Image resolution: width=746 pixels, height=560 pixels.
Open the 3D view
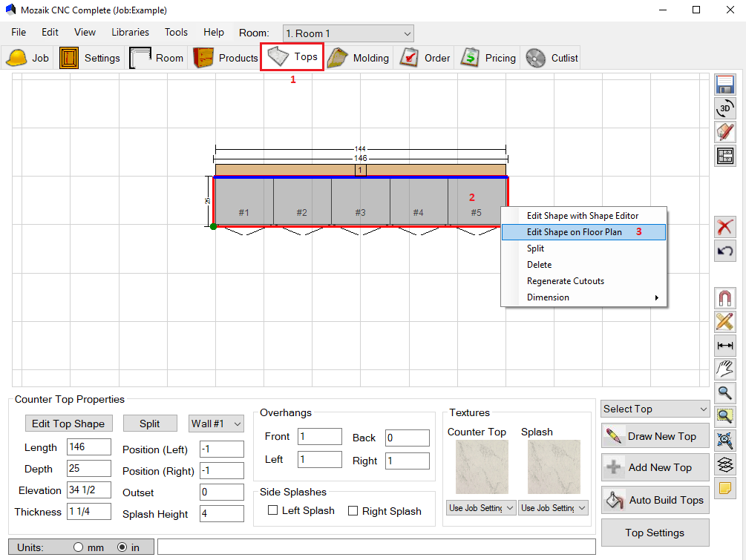click(x=724, y=108)
